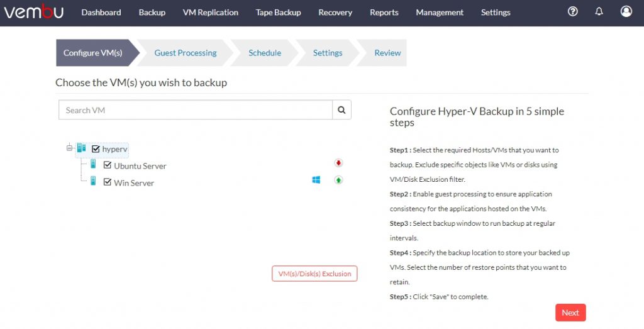Click the 'Step1 :' label text
The image size is (644, 329).
(401, 150)
